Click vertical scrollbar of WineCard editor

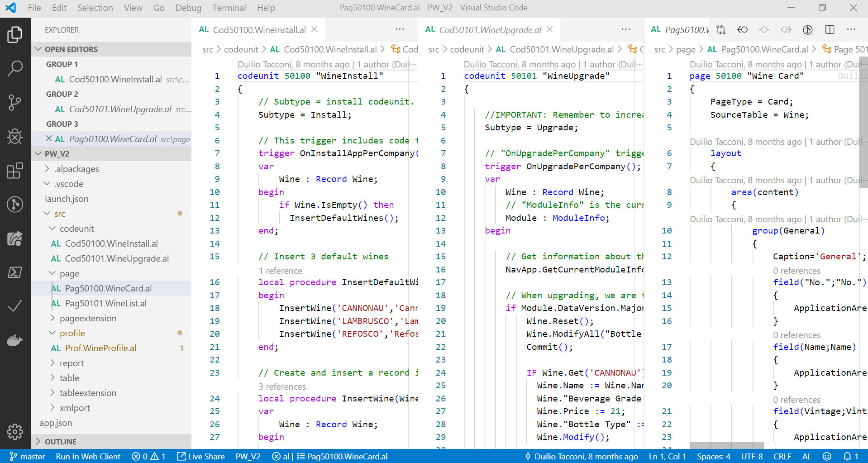[863, 122]
